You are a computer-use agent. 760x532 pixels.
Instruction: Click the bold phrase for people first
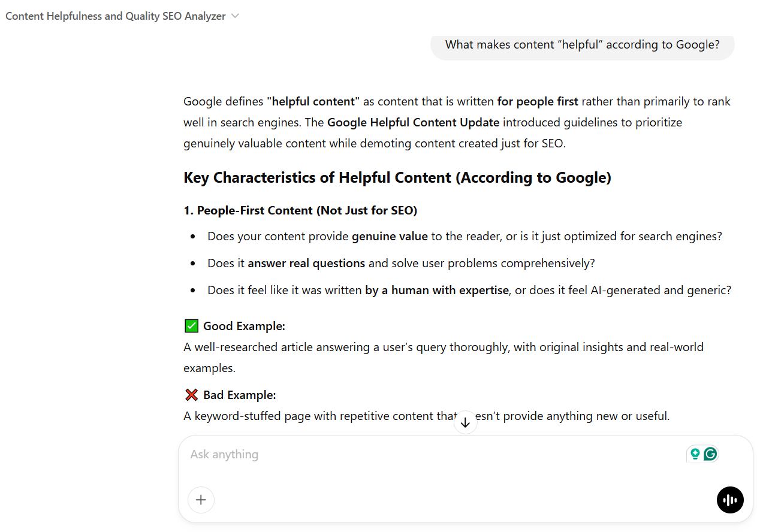point(538,101)
